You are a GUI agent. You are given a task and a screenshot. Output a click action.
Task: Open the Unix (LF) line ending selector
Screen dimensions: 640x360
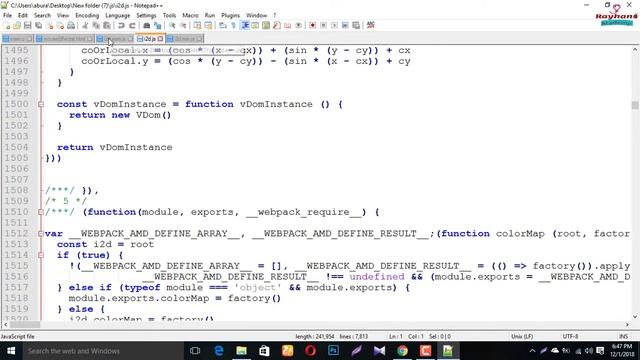point(522,337)
